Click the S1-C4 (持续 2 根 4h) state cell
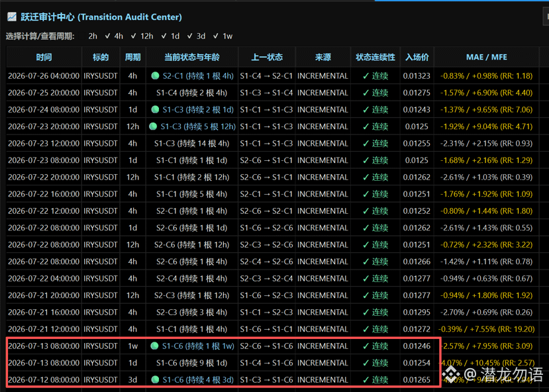This screenshot has width=549, height=392. coord(192,93)
